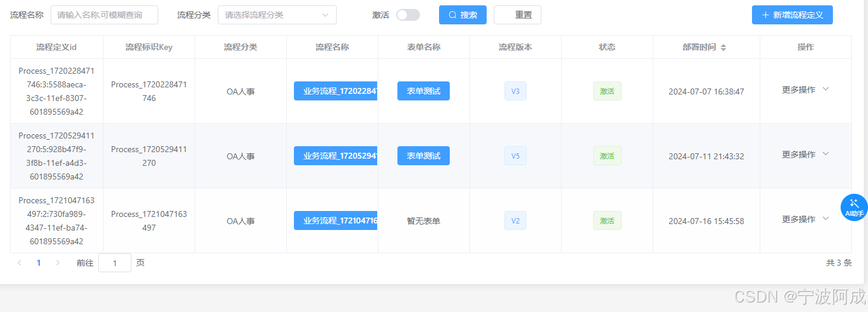Open 业务流程_17210471 process name button
Screen dimensions: 868x312
(336, 220)
